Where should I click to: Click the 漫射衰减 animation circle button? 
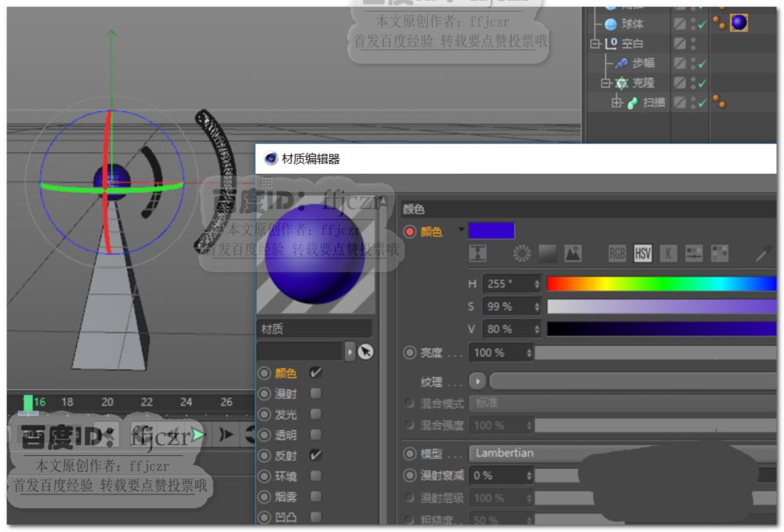tap(409, 475)
